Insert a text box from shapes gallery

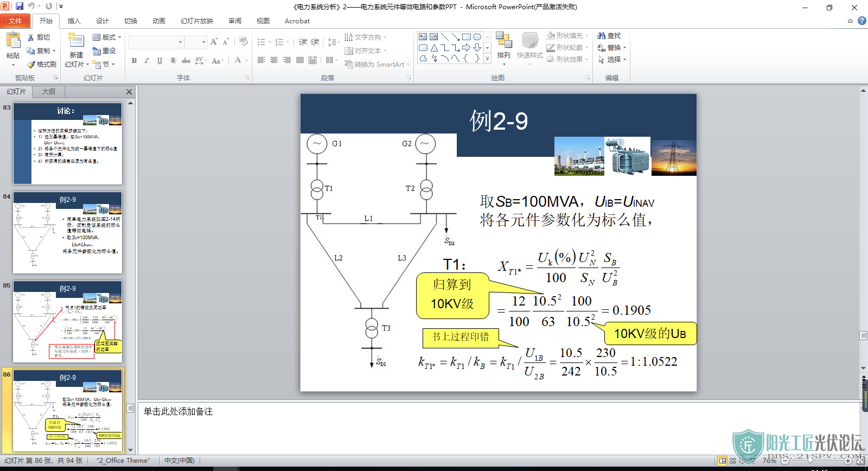tap(423, 37)
